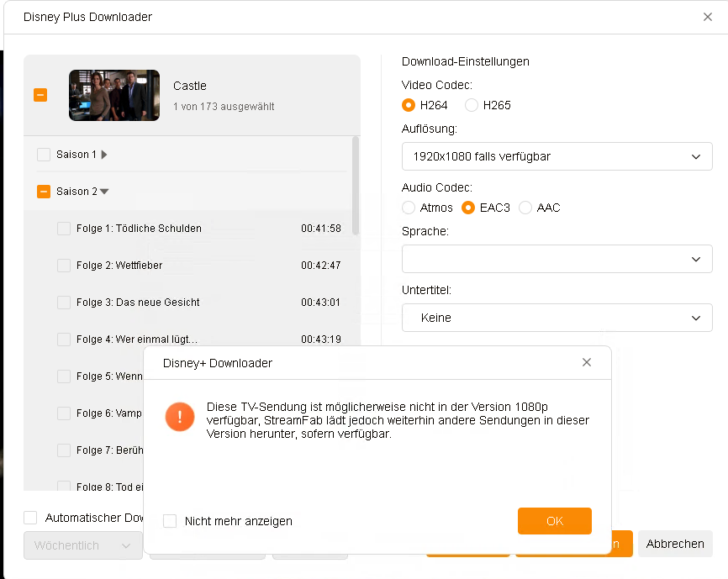Click the episode list scrollbar
This screenshot has height=579, width=728.
click(x=356, y=185)
